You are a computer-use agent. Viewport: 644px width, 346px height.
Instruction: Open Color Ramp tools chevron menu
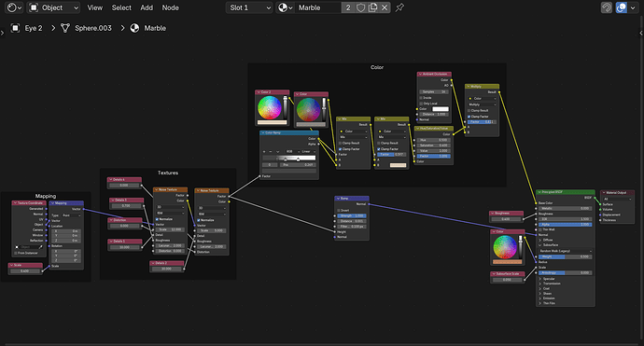click(x=277, y=151)
